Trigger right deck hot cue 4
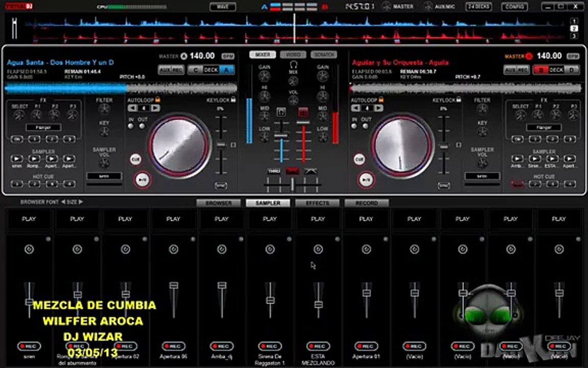The height and width of the screenshot is (368, 588). [x=570, y=184]
